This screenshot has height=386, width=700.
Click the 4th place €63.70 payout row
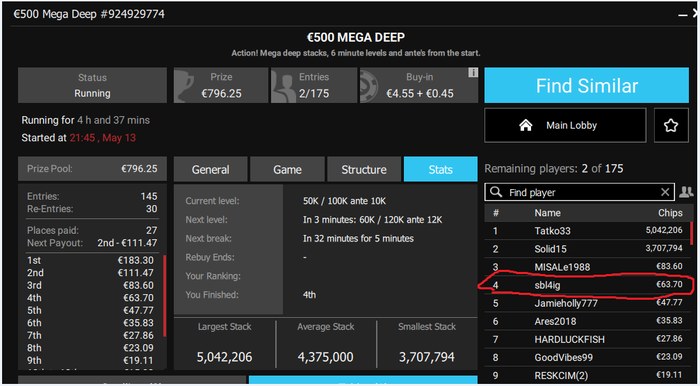point(90,298)
